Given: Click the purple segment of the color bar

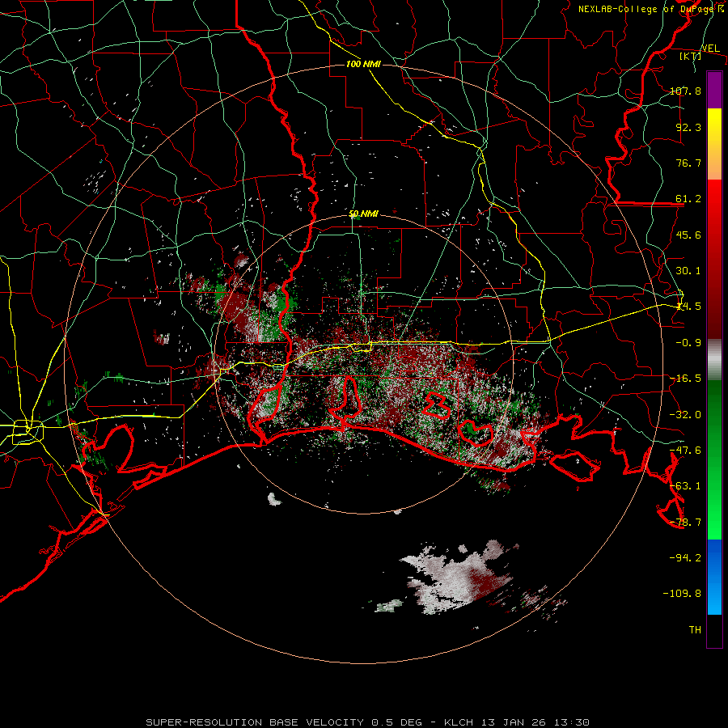Looking at the screenshot, I should [714, 90].
